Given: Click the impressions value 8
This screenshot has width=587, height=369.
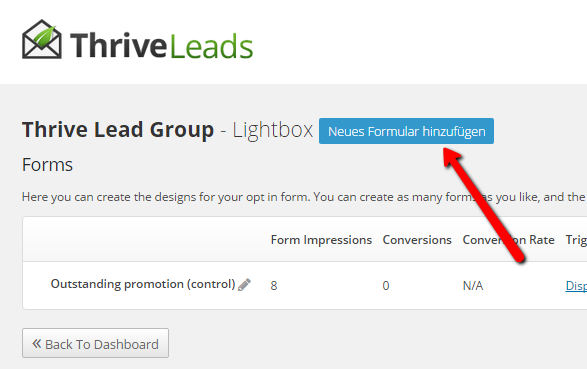Looking at the screenshot, I should (274, 286).
